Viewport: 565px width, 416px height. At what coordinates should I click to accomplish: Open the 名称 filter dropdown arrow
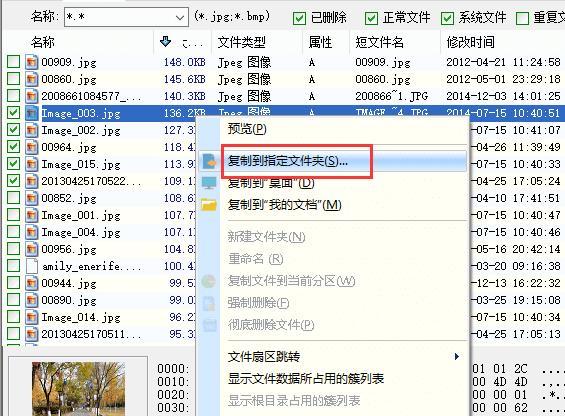(x=179, y=17)
